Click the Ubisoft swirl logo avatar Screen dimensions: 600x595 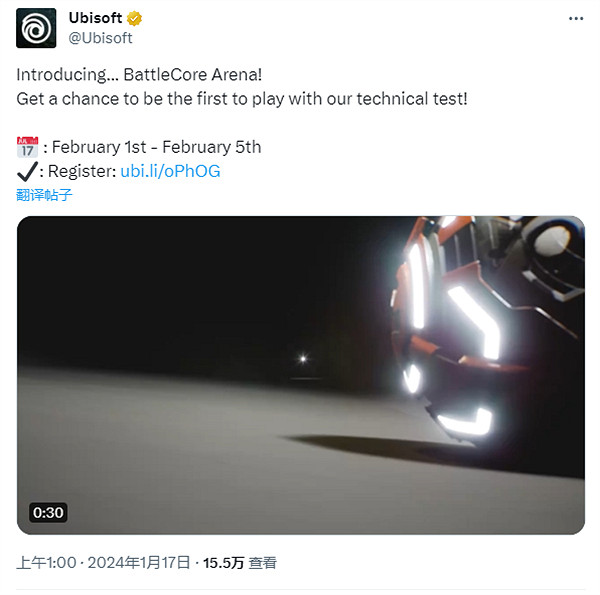(x=36, y=27)
